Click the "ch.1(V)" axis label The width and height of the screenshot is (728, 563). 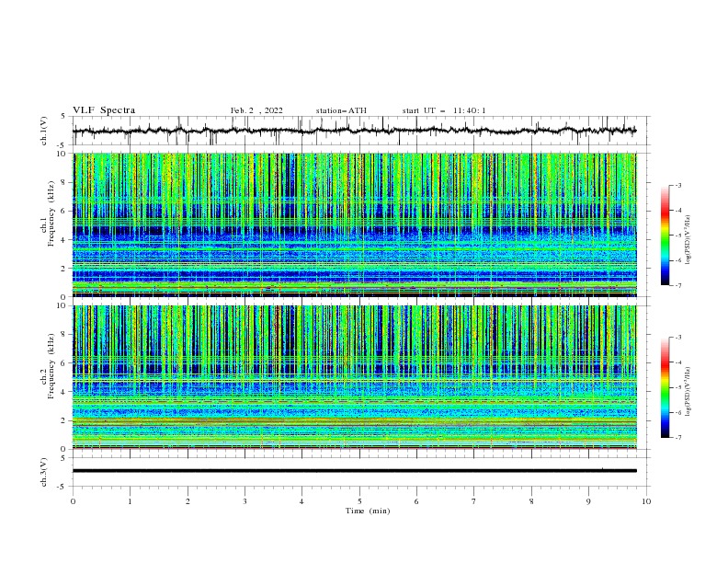[44, 131]
